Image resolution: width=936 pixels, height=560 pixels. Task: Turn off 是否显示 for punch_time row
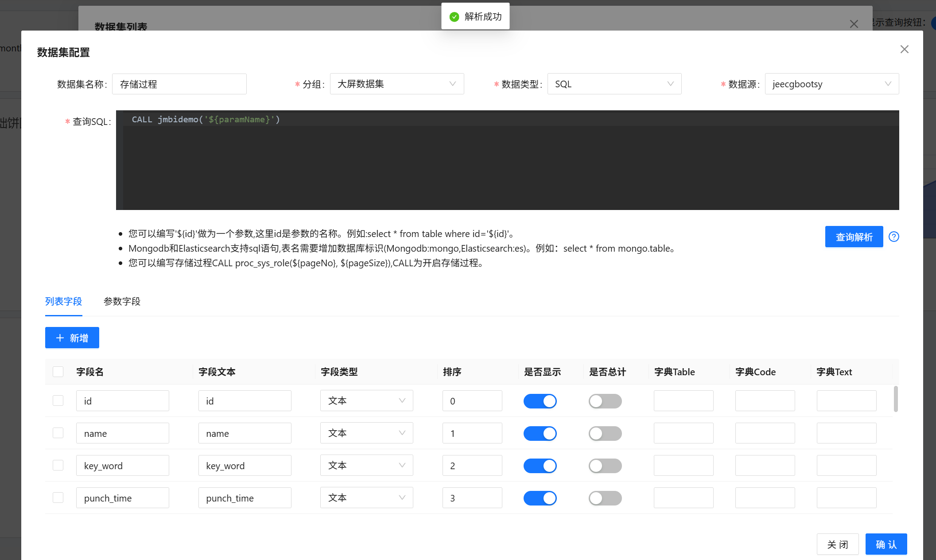(540, 498)
